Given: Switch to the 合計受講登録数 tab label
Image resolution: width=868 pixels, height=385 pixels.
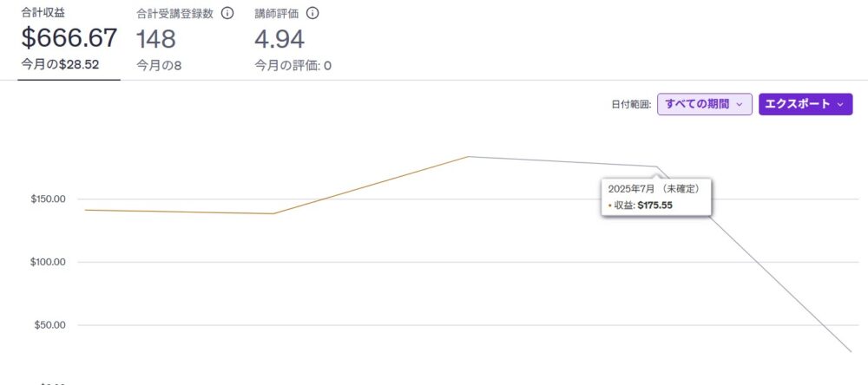Looking at the screenshot, I should click(175, 13).
